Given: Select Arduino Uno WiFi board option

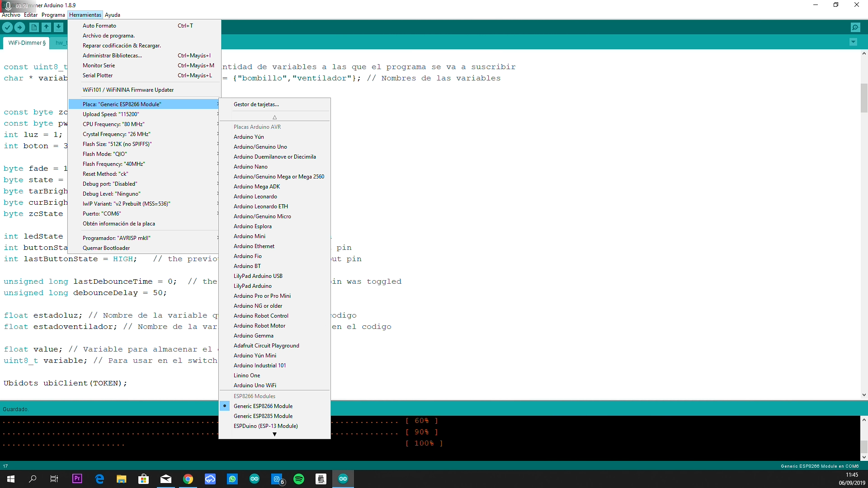Looking at the screenshot, I should (255, 385).
